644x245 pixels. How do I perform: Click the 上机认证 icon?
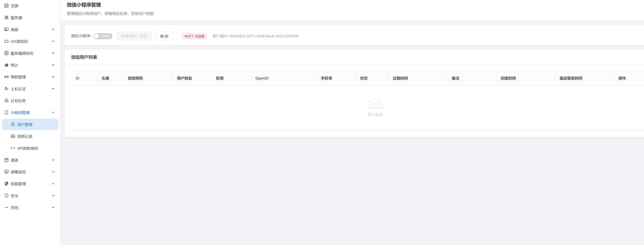point(6,89)
